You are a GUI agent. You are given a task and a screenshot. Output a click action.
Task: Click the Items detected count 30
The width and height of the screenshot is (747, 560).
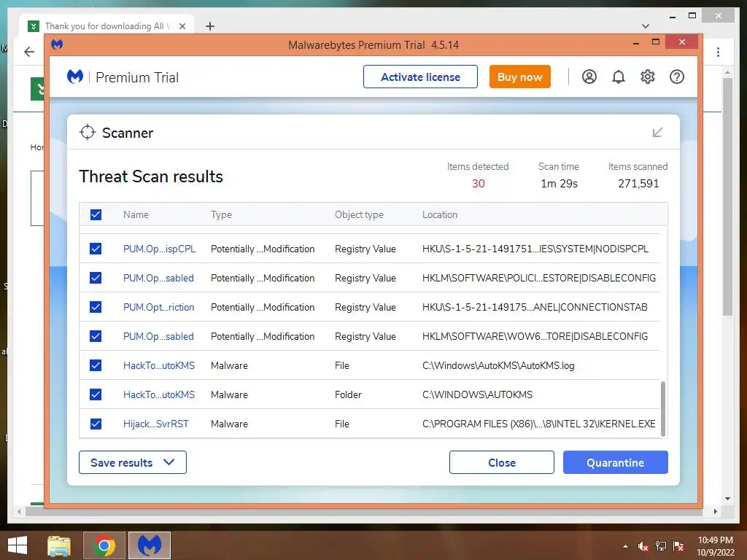[479, 183]
